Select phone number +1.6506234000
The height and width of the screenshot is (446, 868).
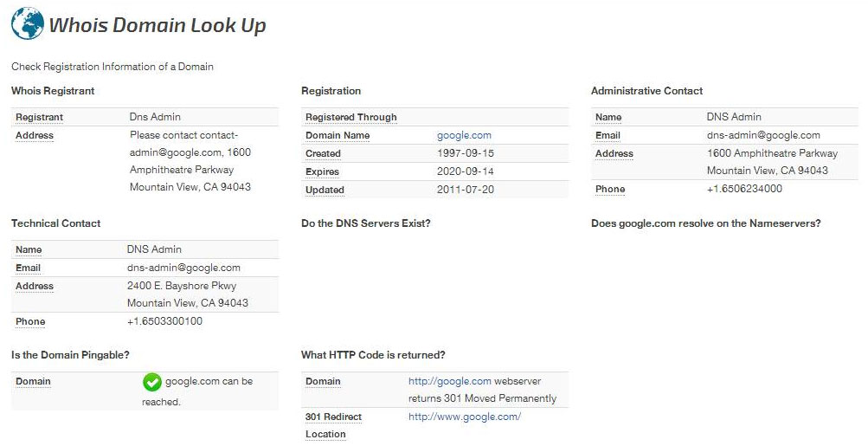744,189
